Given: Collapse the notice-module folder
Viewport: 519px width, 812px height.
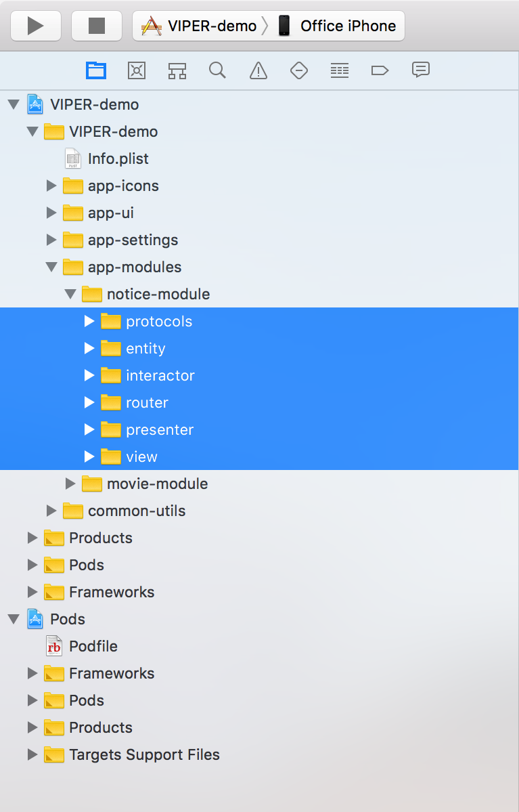Looking at the screenshot, I should (x=70, y=294).
